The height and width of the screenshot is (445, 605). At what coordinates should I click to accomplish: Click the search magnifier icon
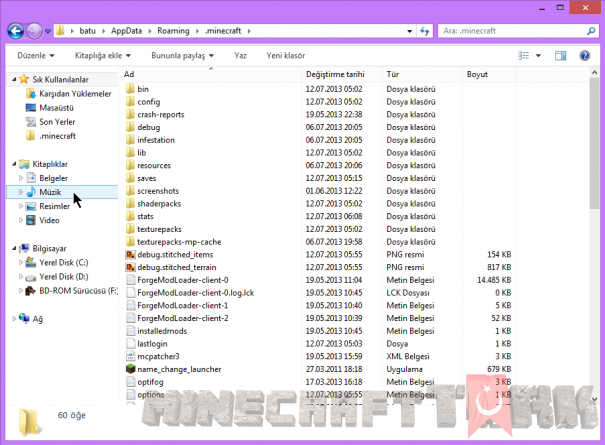pyautogui.click(x=591, y=31)
